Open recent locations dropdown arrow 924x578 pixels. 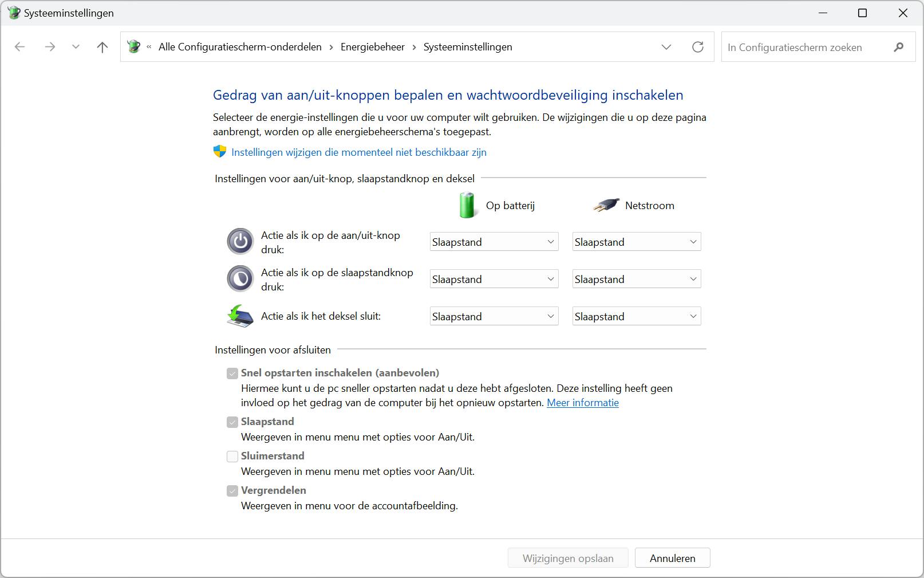[x=76, y=47]
